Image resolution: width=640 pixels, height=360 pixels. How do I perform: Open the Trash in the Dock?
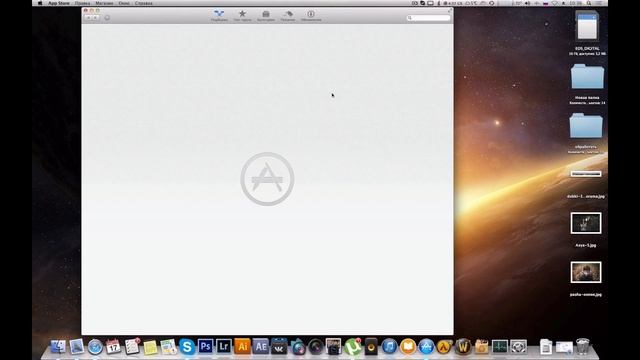pyautogui.click(x=583, y=347)
